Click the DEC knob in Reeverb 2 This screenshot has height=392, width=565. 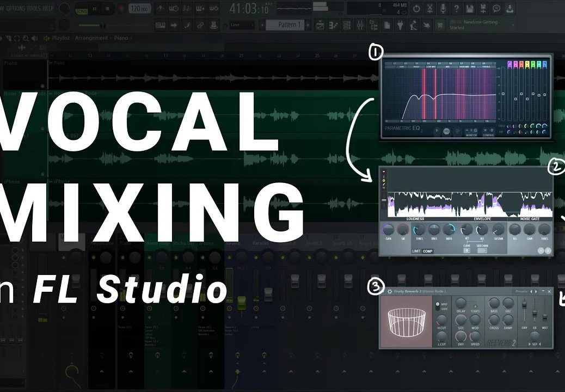[x=508, y=303]
